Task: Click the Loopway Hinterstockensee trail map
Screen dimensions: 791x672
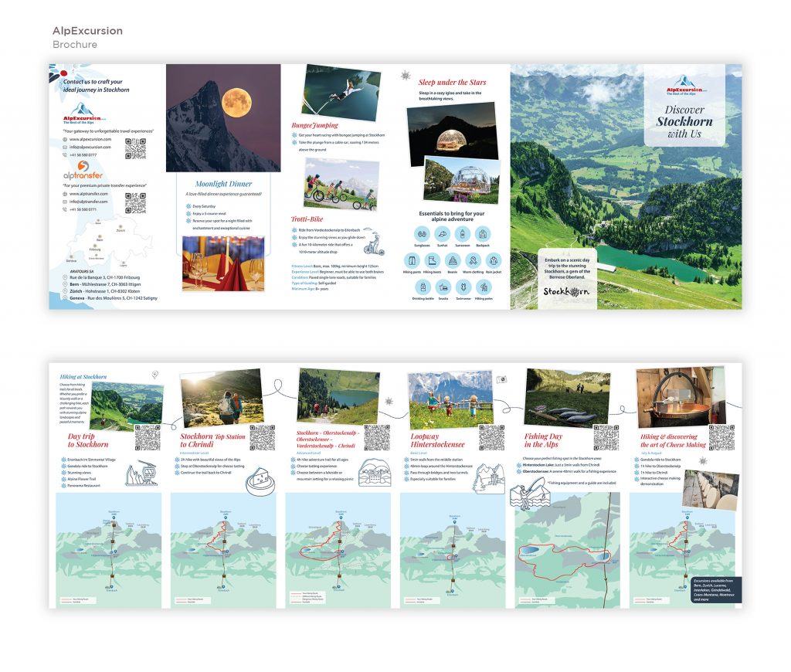Action: (x=453, y=550)
